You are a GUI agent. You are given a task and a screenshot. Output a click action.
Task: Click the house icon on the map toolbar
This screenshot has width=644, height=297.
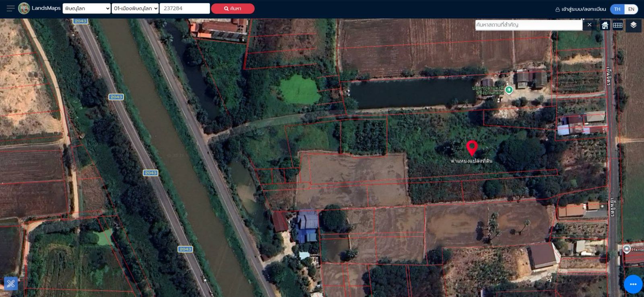605,25
